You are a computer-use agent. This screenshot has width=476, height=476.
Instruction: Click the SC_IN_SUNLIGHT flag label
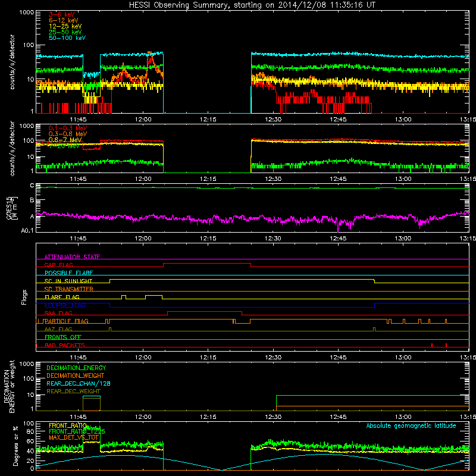coord(68,281)
